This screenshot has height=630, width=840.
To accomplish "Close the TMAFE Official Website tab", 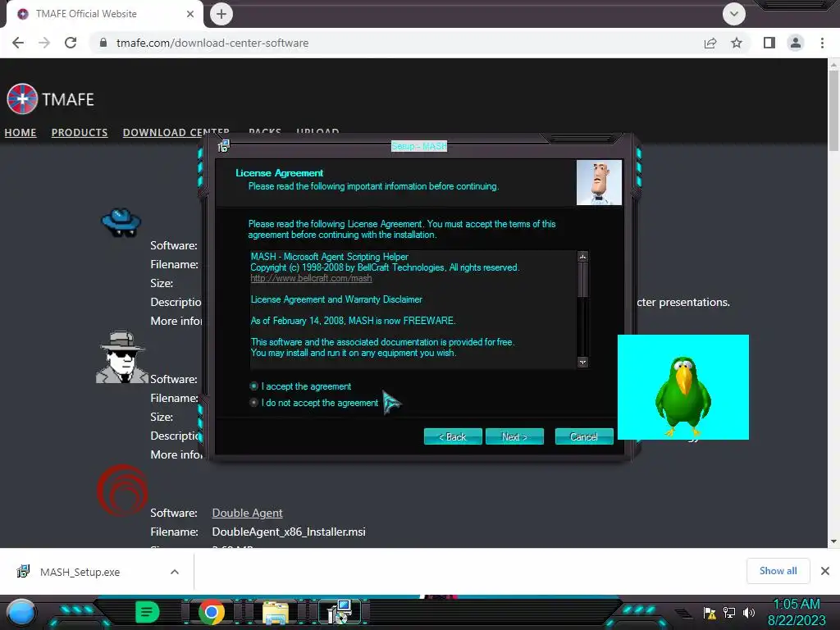I will pyautogui.click(x=190, y=14).
